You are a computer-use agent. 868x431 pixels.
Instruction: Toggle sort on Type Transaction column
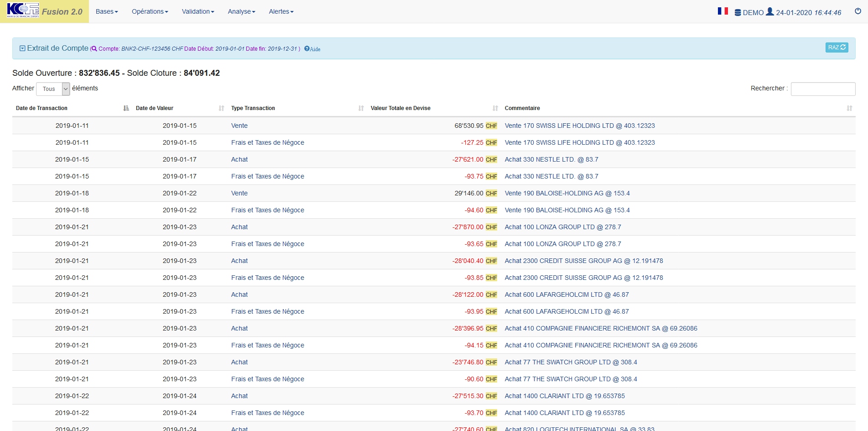coord(361,108)
